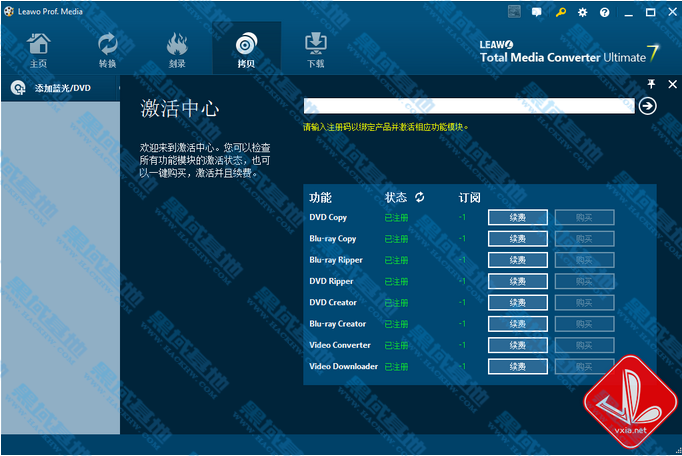
Task: Open settings gear icon
Action: [x=582, y=13]
